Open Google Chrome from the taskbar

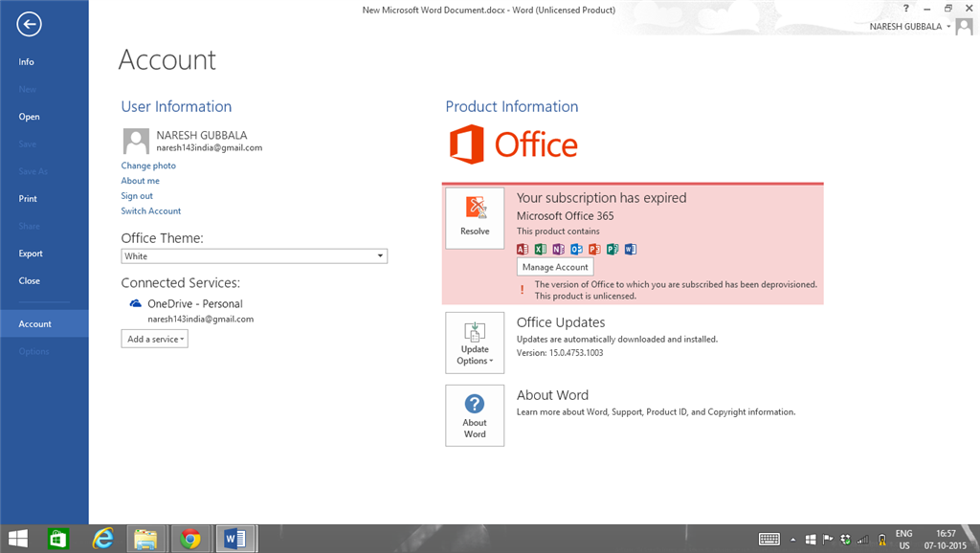(x=190, y=538)
